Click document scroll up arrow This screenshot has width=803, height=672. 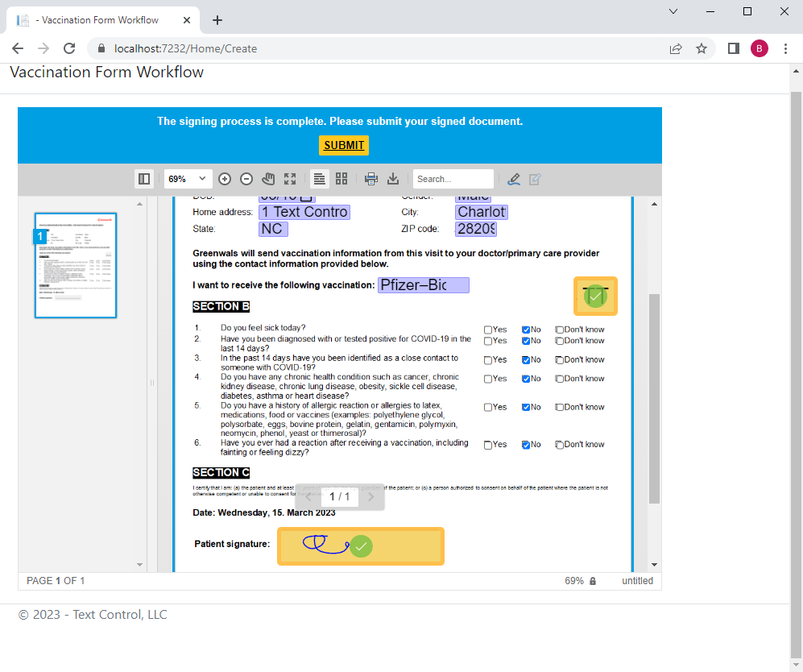coord(654,204)
